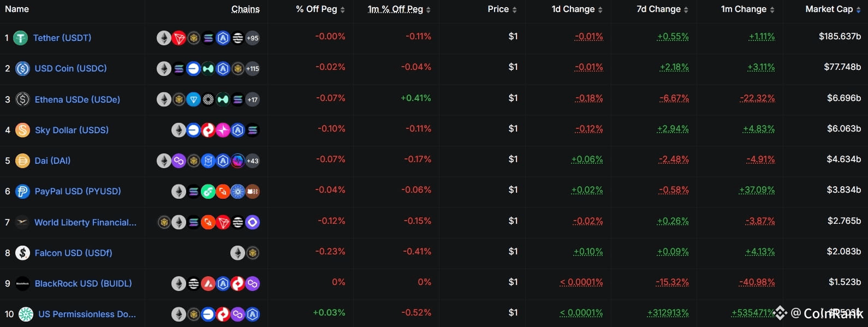
Task: Click the PayPal USD logo icon
Action: [22, 192]
